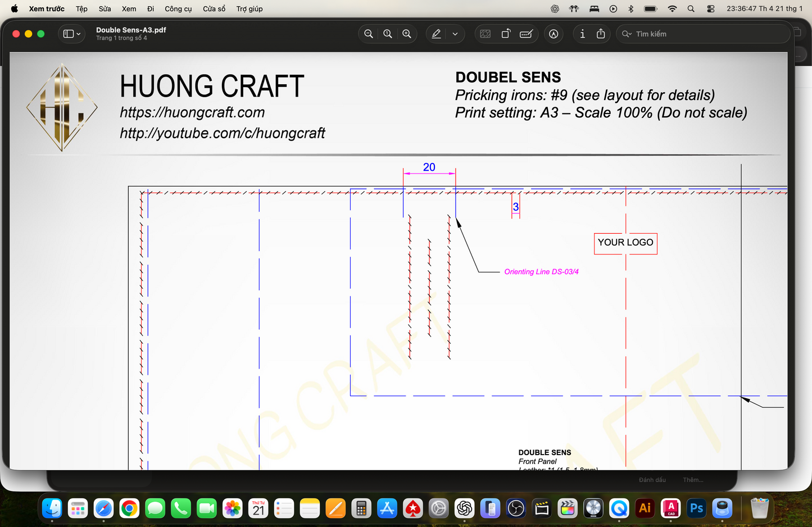Screen dimensions: 812x527
Task: Launch AutoCAD from the Dock
Action: [x=670, y=508]
